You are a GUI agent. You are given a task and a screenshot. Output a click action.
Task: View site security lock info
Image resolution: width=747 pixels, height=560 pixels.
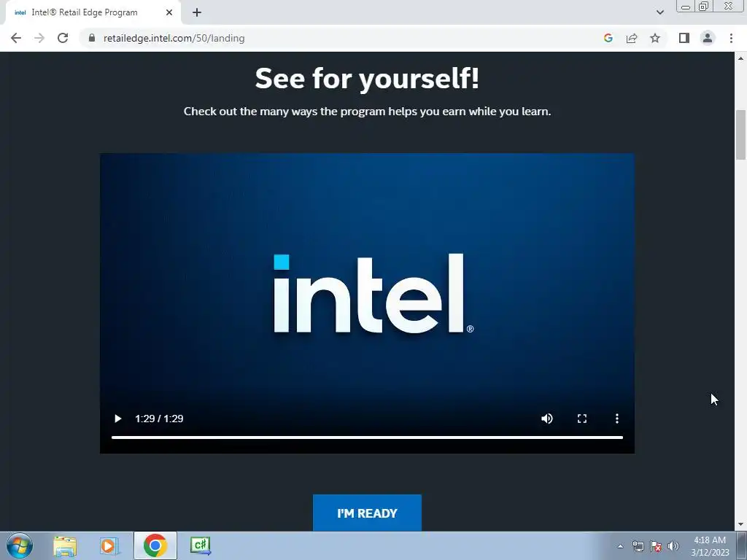(x=92, y=38)
